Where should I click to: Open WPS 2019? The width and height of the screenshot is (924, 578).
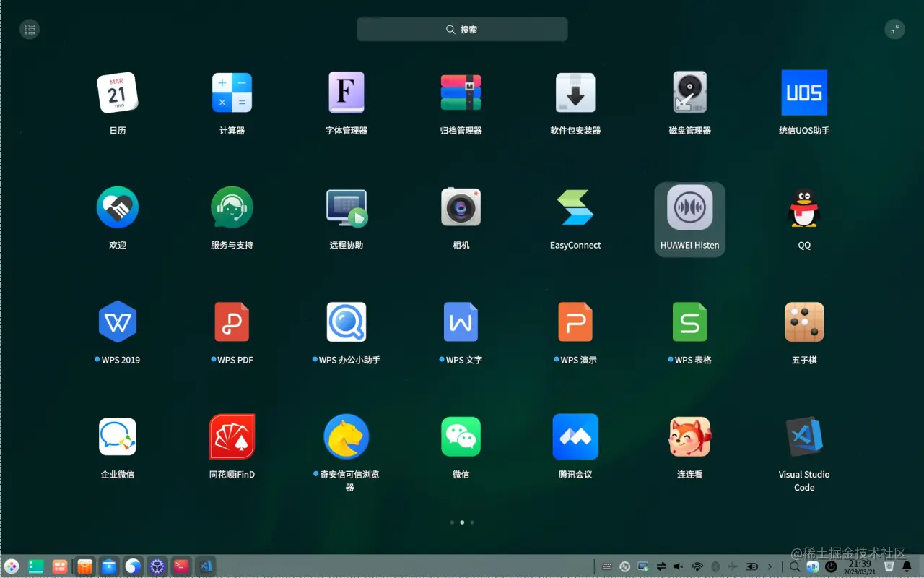click(118, 322)
